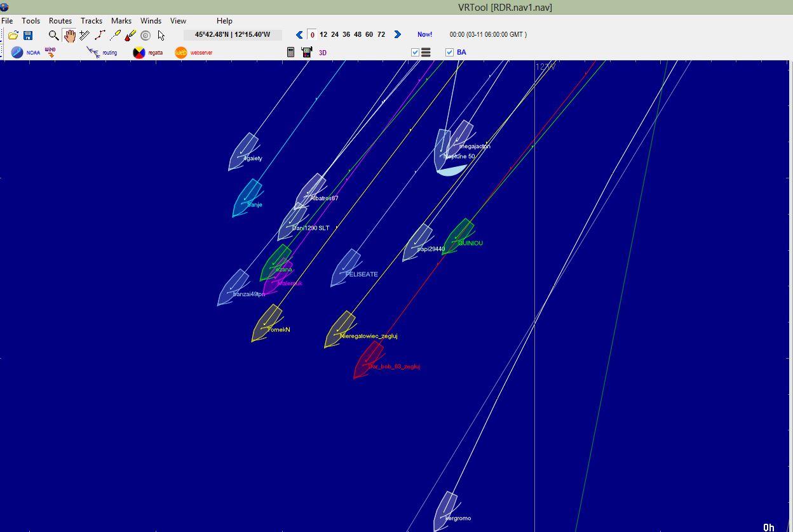Toggle the BA checkbox
Image resolution: width=793 pixels, height=532 pixels.
pos(450,53)
